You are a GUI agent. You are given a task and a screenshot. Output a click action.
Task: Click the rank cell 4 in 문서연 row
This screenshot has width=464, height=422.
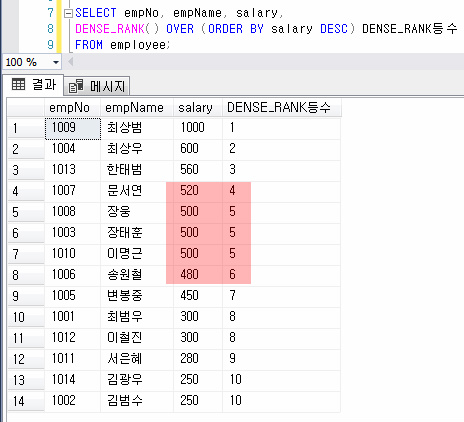click(281, 191)
